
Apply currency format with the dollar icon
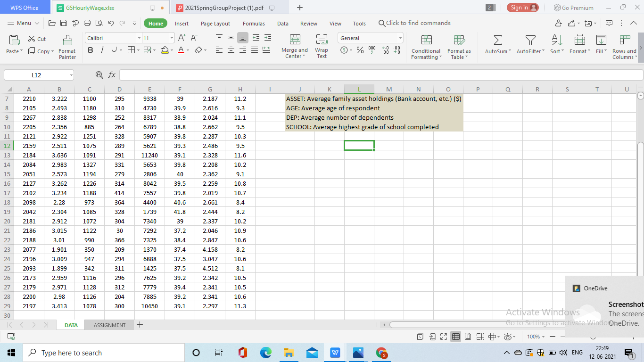(344, 50)
